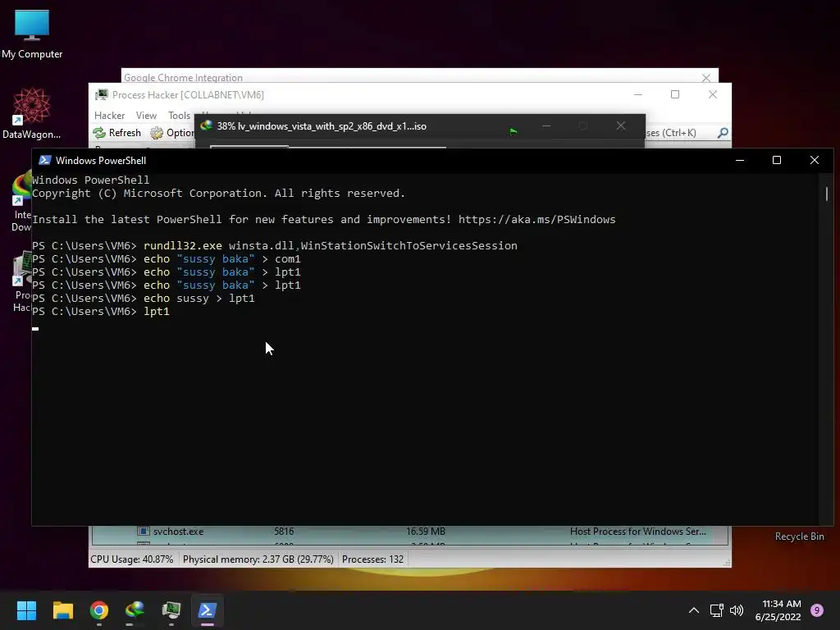
Task: Click the PowerShell window title icon
Action: pyautogui.click(x=45, y=160)
